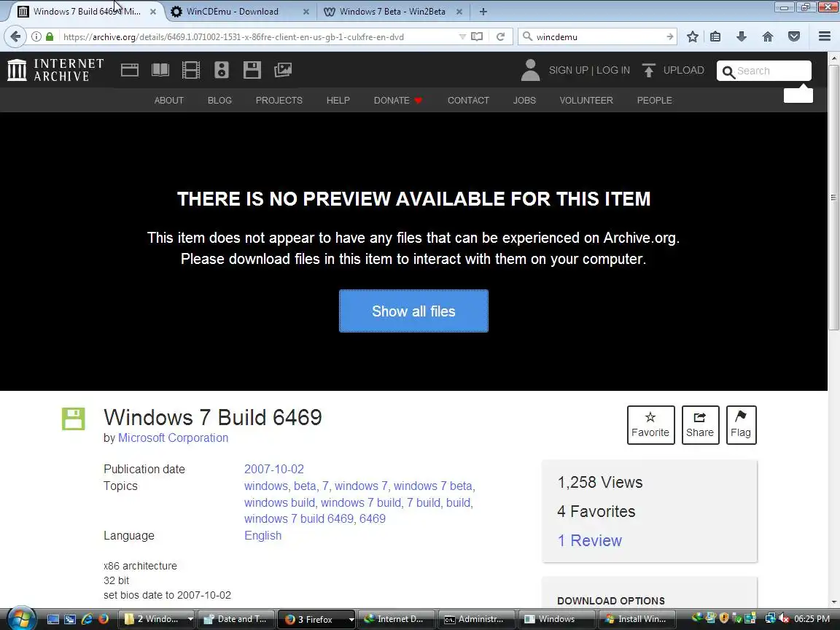The width and height of the screenshot is (840, 630).
Task: Click the taskbar clock showing 06:25 PM
Action: [x=812, y=619]
